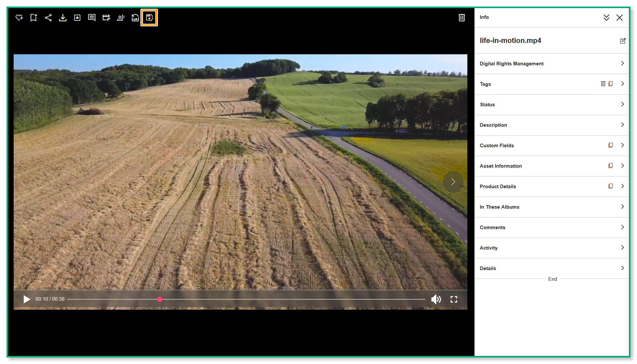
Task: Click the add bookmark icon
Action: pos(33,18)
